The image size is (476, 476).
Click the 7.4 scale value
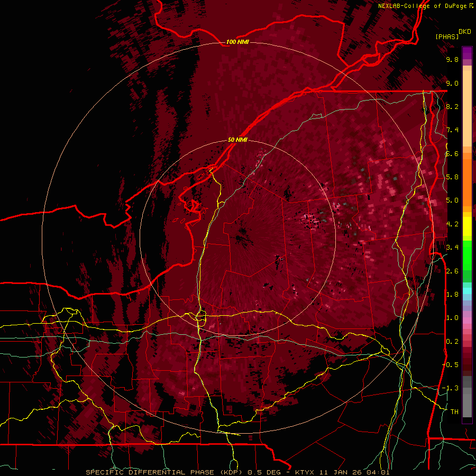pos(452,130)
